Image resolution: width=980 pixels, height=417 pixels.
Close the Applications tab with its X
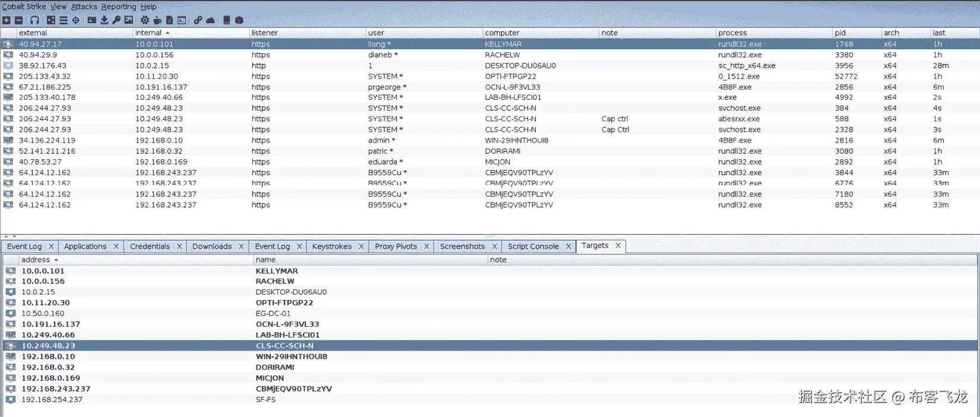(116, 247)
